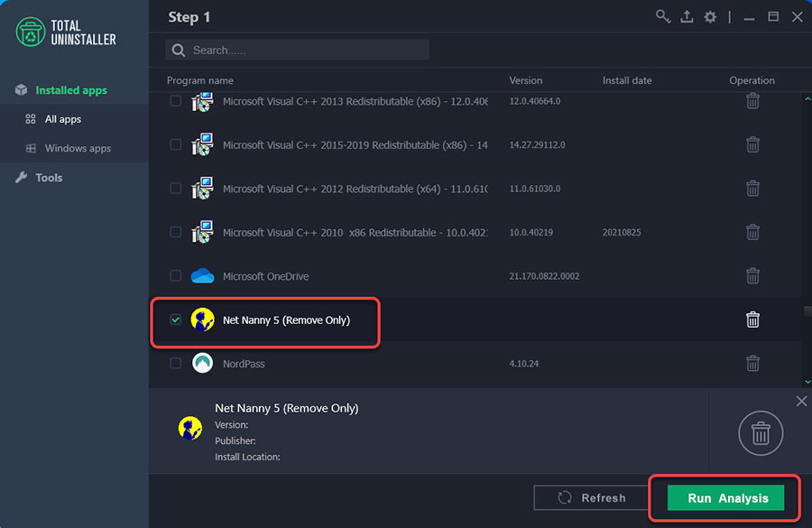The height and width of the screenshot is (528, 812).
Task: Click NordPass version 4.10.24
Action: [x=523, y=364]
